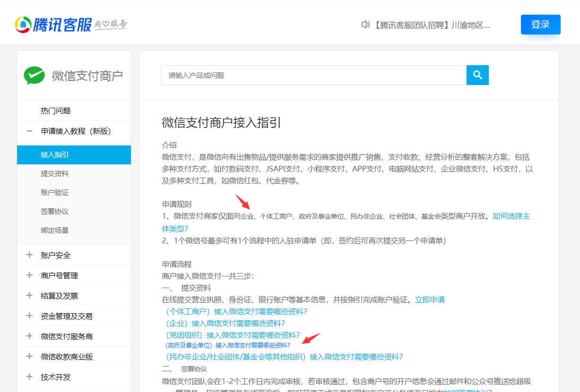Expand the 资金管理及交易 section

pyautogui.click(x=29, y=316)
